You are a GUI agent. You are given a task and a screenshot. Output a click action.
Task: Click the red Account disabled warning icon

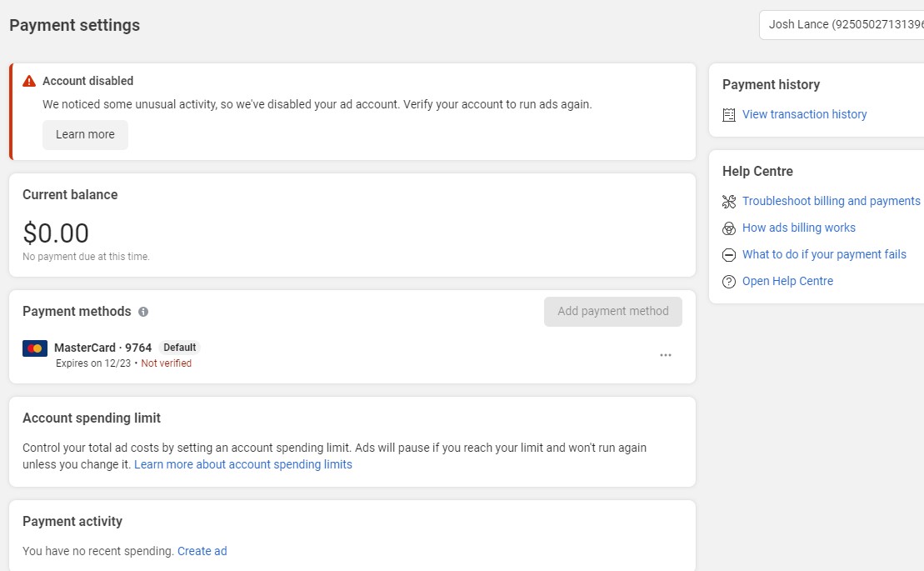[x=29, y=82]
